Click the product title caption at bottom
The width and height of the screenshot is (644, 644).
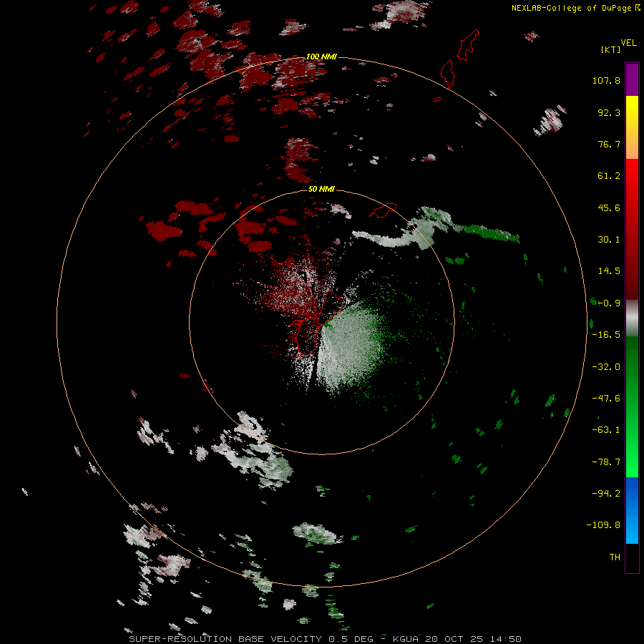pyautogui.click(x=326, y=639)
